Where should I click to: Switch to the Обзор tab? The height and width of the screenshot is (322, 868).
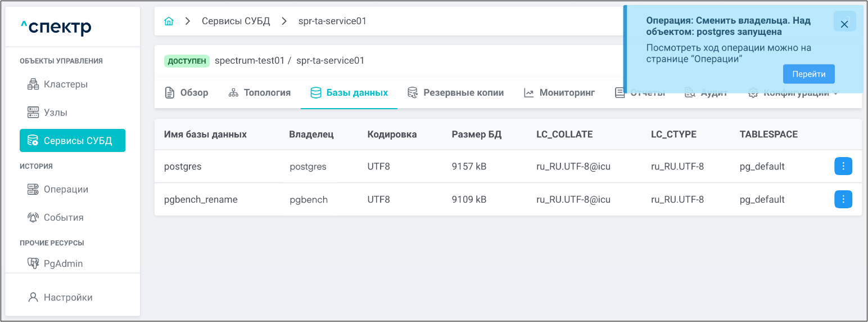click(187, 93)
